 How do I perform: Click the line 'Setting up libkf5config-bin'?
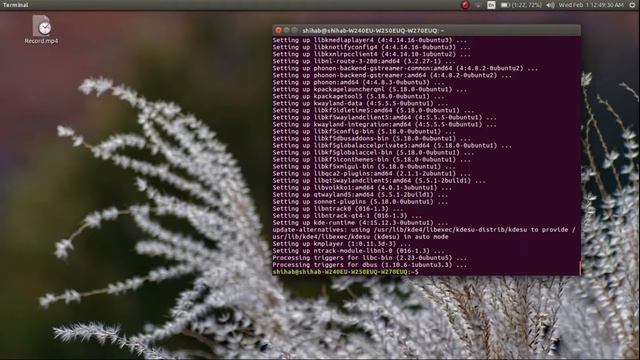click(364, 131)
